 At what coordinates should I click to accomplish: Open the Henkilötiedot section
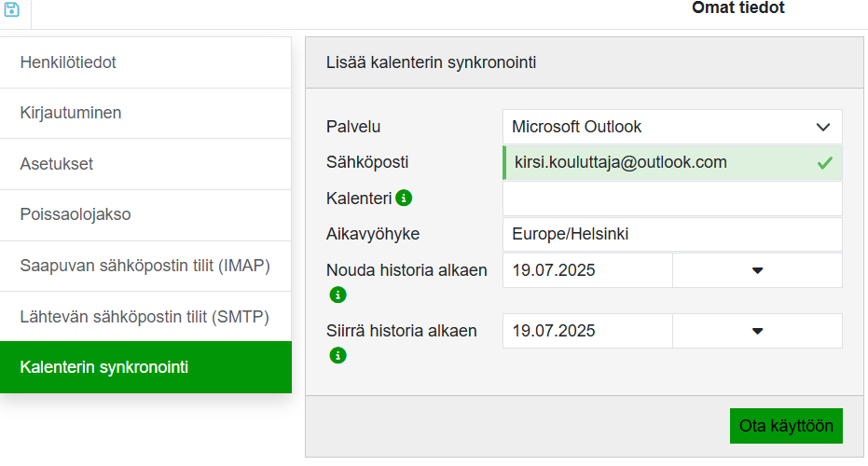(x=145, y=62)
